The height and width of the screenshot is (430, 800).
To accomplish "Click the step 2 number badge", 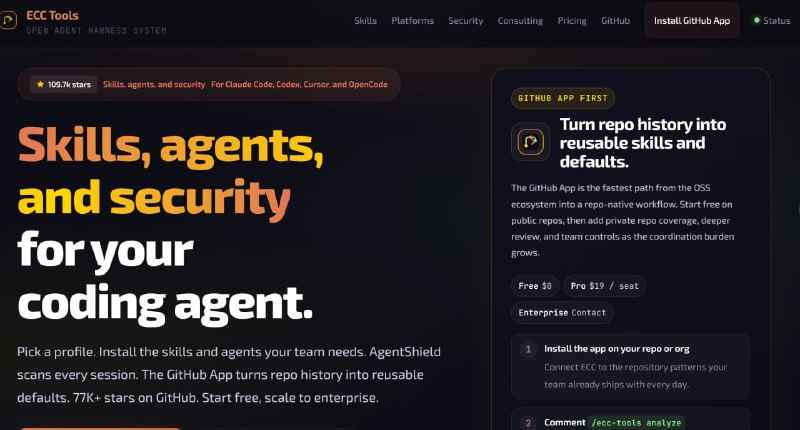I will [528, 423].
